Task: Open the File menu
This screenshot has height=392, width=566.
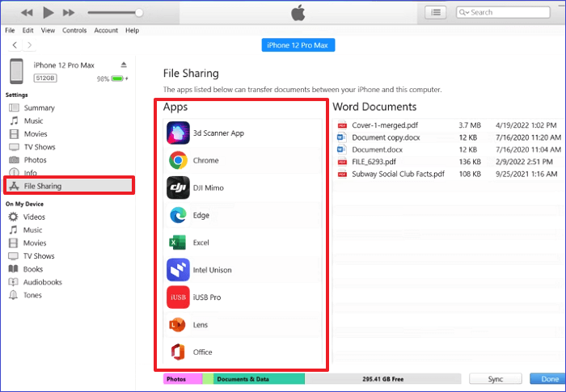Action: click(10, 31)
